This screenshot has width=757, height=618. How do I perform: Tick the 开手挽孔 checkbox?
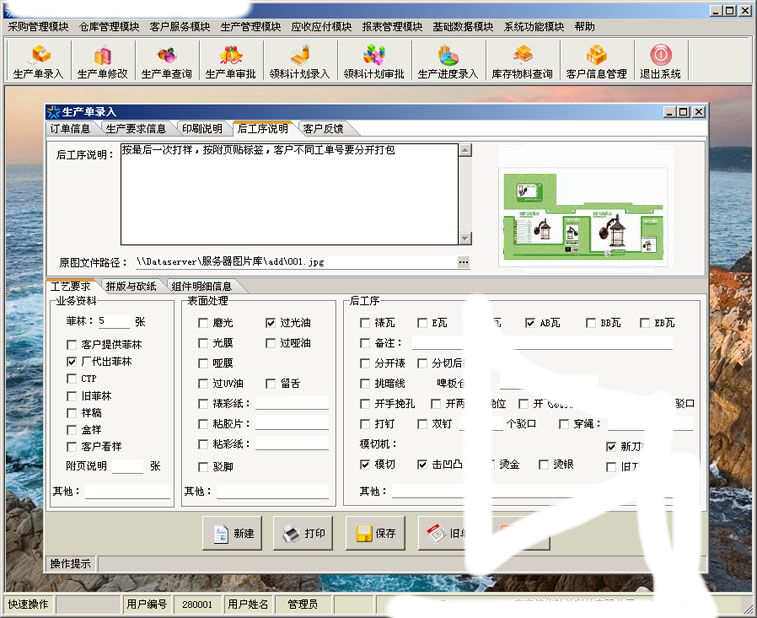coord(365,404)
